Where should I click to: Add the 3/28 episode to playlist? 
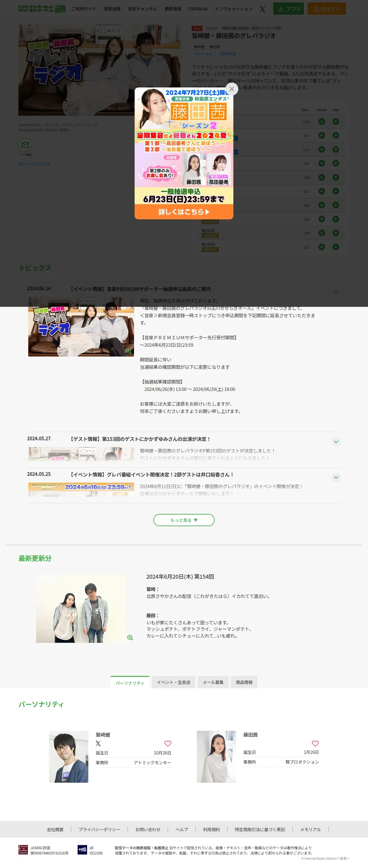click(321, 205)
